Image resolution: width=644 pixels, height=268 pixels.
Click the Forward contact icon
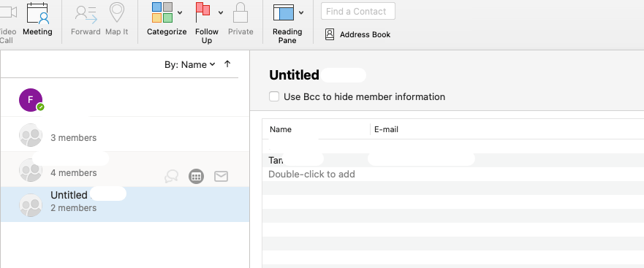point(86,13)
